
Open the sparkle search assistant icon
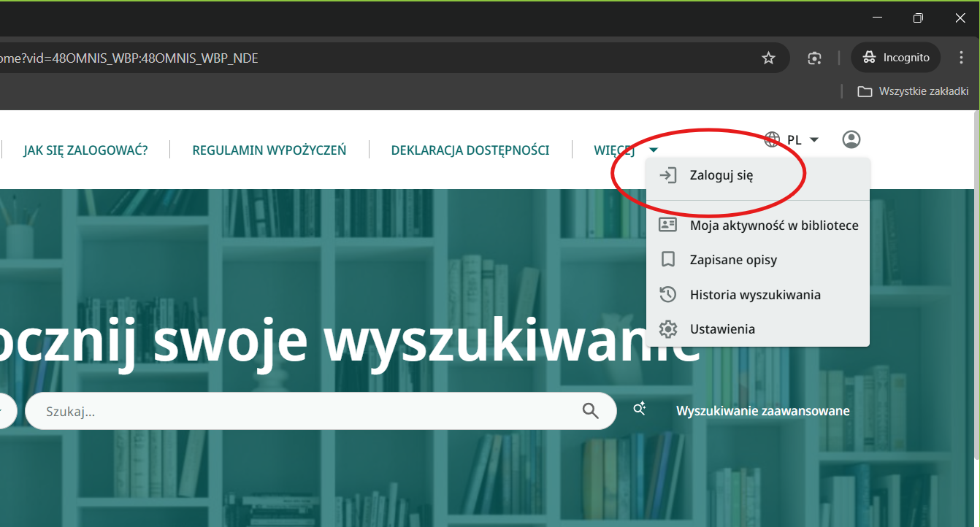(x=640, y=409)
